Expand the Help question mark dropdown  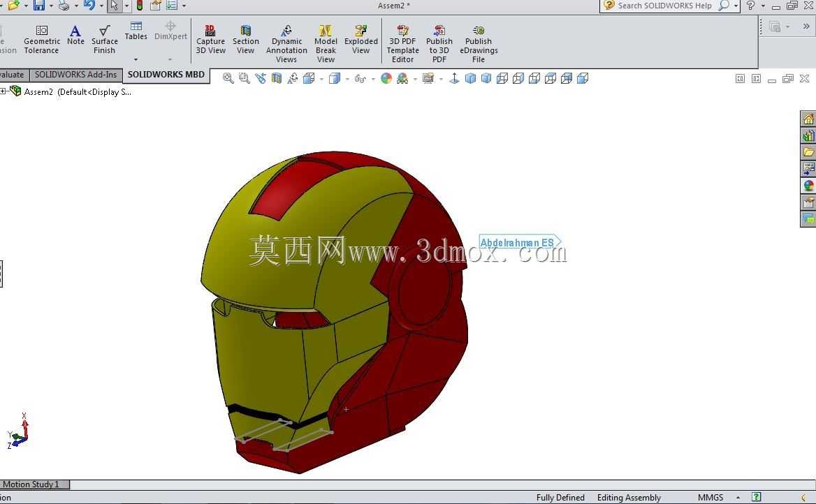[x=763, y=6]
